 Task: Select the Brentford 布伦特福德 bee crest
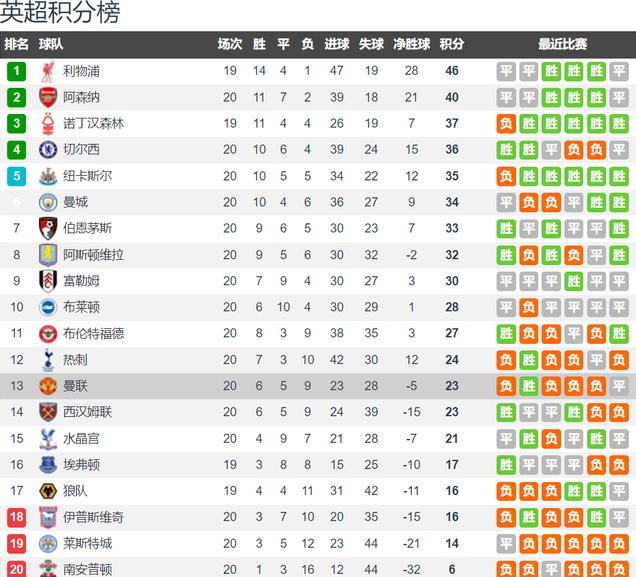pyautogui.click(x=48, y=333)
